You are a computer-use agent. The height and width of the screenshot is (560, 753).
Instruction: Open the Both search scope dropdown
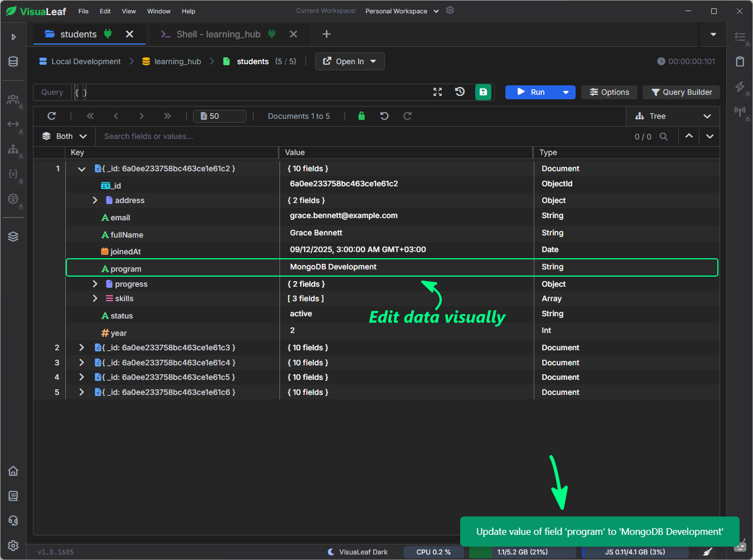click(x=65, y=136)
